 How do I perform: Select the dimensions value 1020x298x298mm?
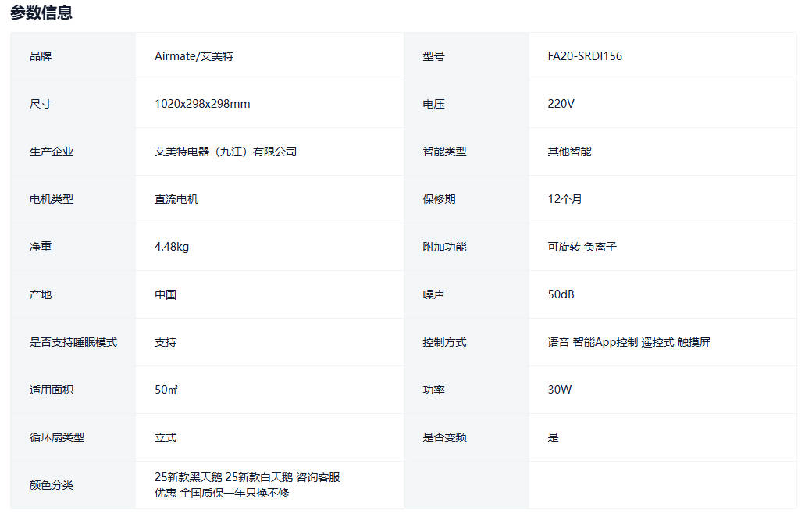(202, 104)
